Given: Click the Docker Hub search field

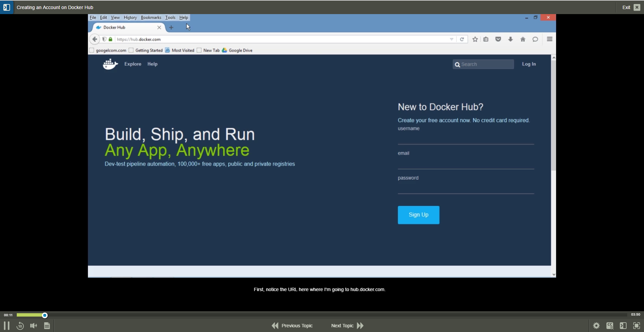Looking at the screenshot, I should [x=486, y=64].
